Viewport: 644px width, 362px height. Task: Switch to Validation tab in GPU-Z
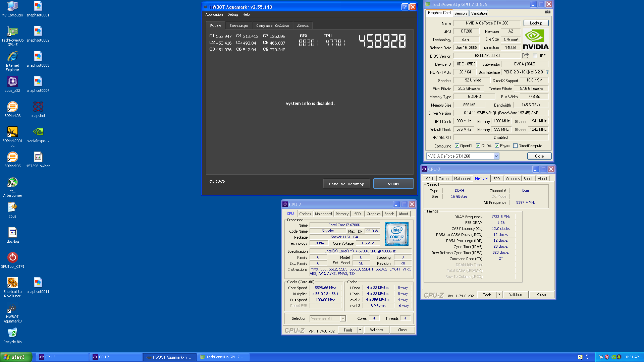(x=479, y=13)
